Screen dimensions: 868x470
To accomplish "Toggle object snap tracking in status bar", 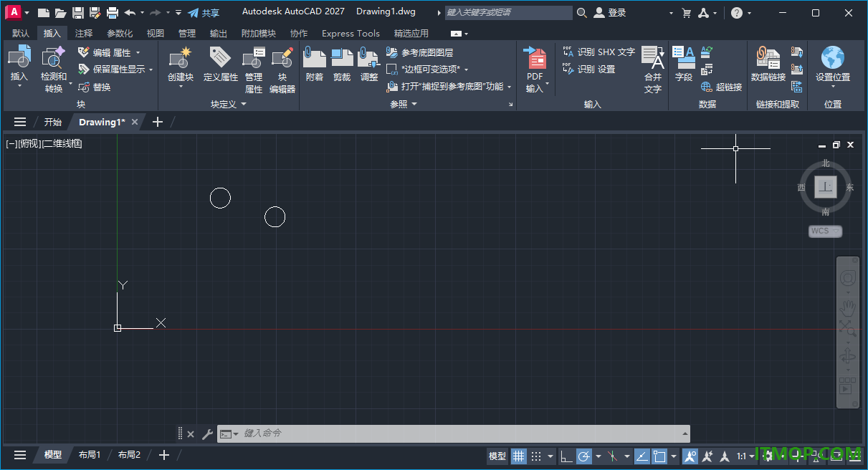I will tap(642, 456).
